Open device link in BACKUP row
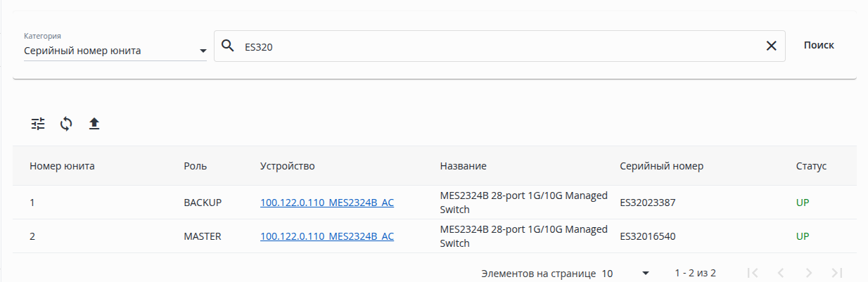This screenshot has height=282, width=868. click(327, 203)
